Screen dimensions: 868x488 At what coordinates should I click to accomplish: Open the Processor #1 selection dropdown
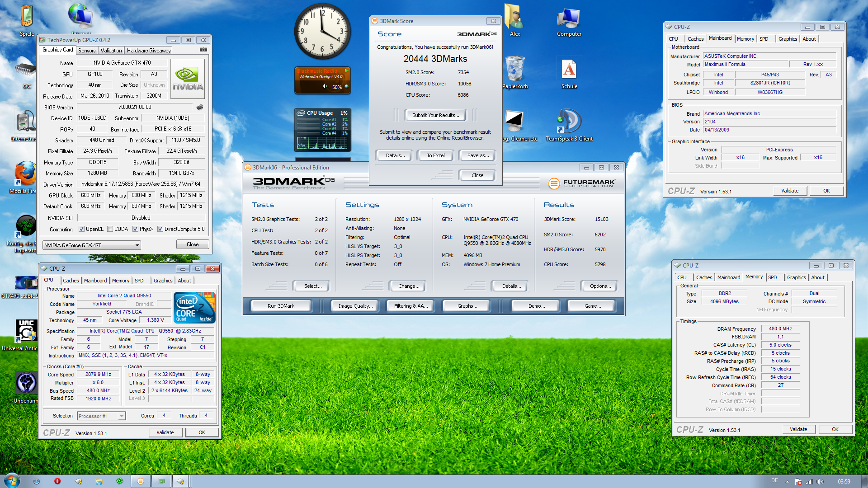[x=122, y=416]
